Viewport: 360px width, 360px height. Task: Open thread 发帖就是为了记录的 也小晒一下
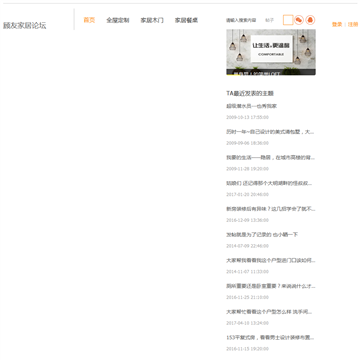pos(262,235)
